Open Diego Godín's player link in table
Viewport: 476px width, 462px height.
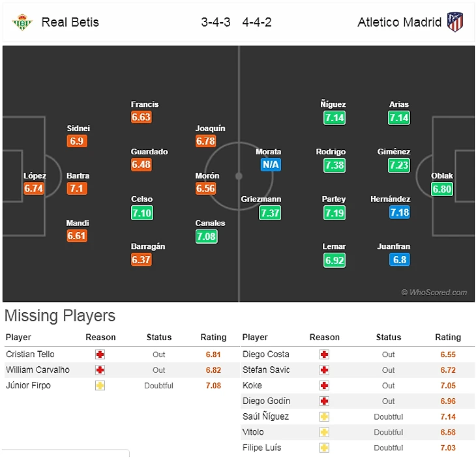point(266,401)
